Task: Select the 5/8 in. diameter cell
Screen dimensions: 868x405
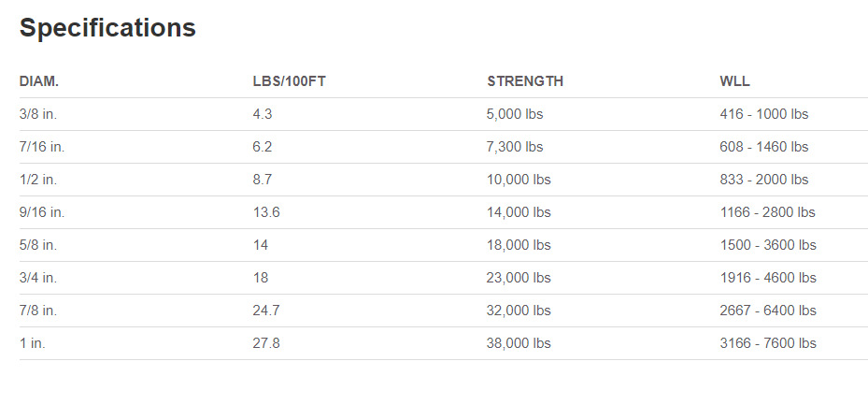Action: pyautogui.click(x=38, y=245)
